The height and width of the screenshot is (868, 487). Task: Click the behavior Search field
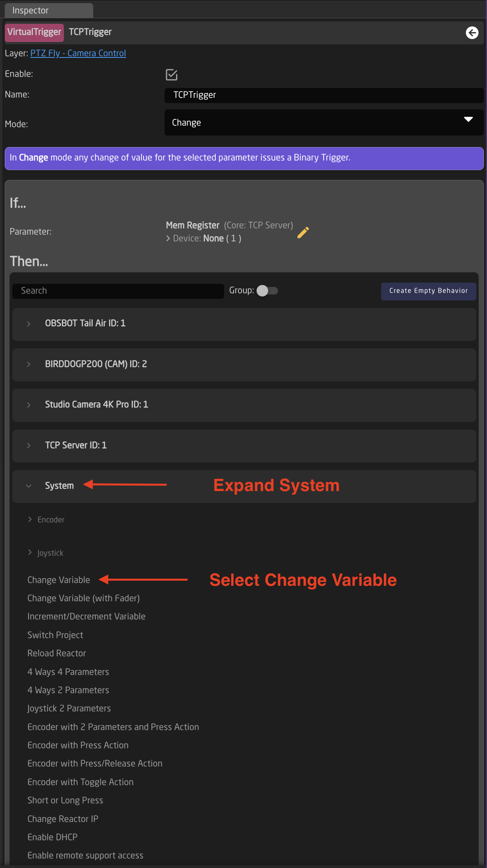(118, 291)
